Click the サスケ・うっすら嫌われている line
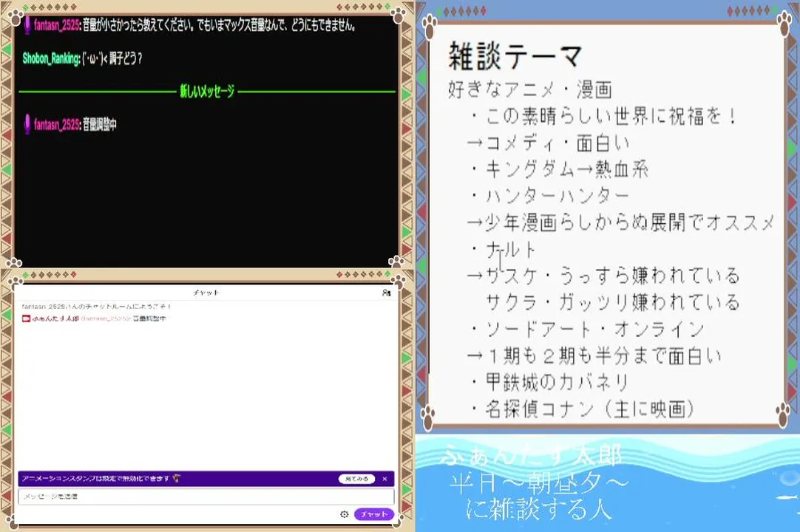 click(x=603, y=276)
